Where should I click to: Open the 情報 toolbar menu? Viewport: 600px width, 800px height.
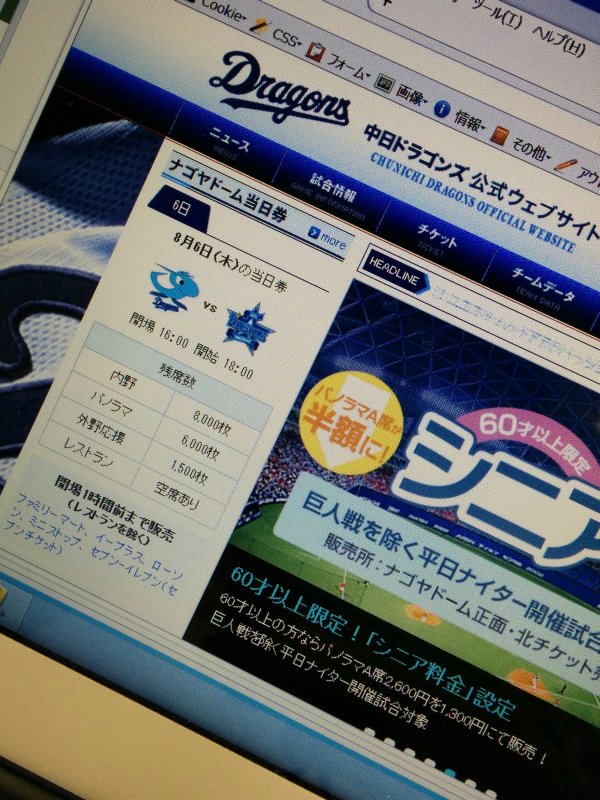click(x=470, y=121)
